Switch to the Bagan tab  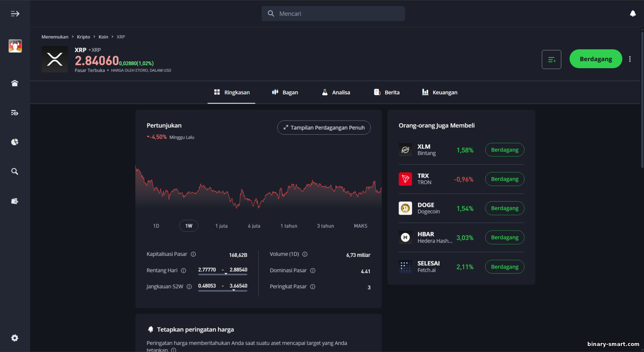click(x=285, y=92)
